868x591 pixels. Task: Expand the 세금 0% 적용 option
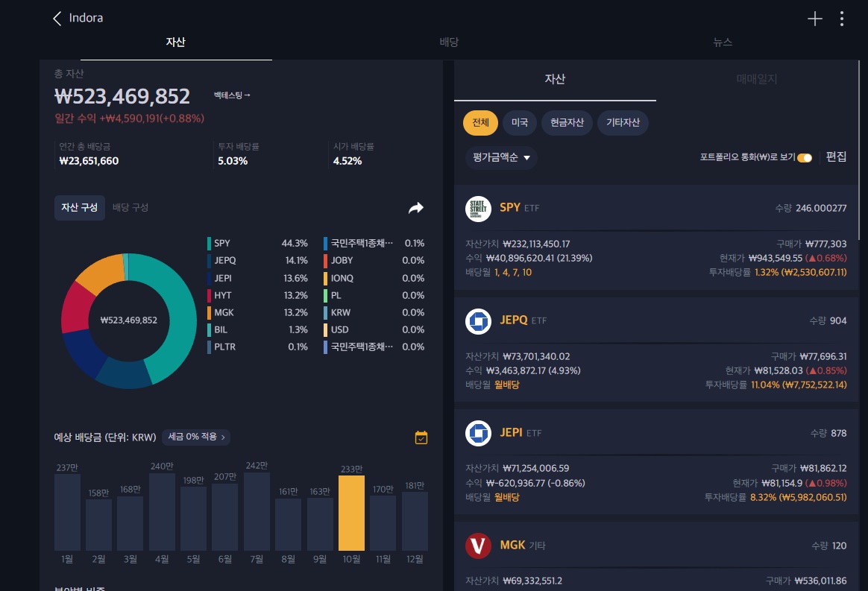pos(196,437)
